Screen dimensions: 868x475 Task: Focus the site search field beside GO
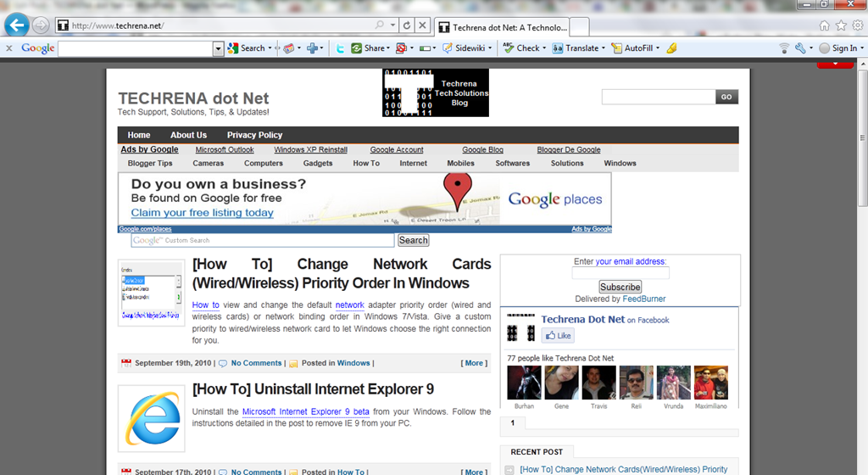[x=658, y=97]
